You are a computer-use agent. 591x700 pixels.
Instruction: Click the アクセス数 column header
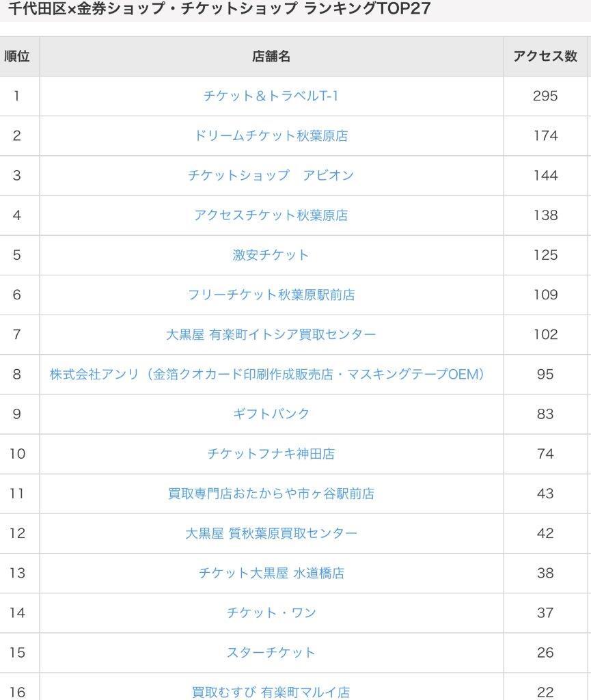tap(545, 56)
